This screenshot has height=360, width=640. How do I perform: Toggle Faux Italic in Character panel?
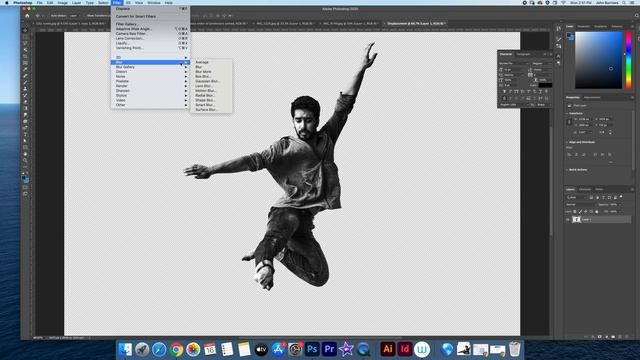(510, 91)
